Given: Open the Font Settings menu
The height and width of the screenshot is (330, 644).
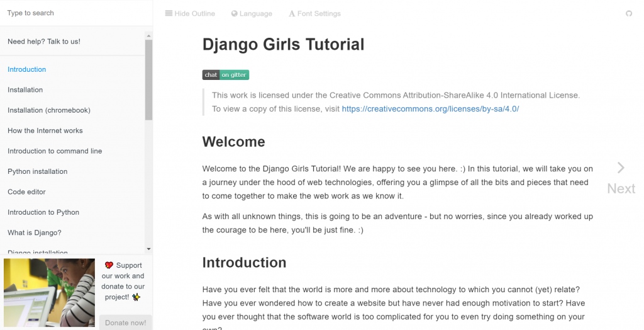Looking at the screenshot, I should pyautogui.click(x=314, y=14).
